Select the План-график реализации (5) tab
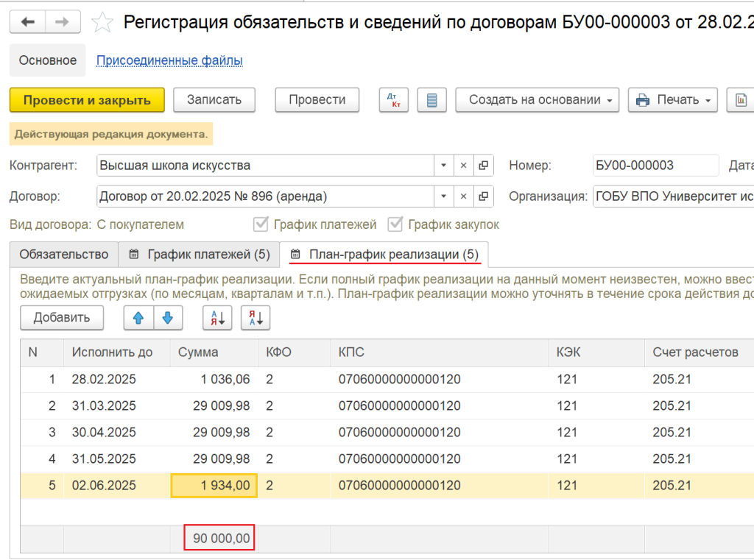Image resolution: width=754 pixels, height=560 pixels. 384,255
